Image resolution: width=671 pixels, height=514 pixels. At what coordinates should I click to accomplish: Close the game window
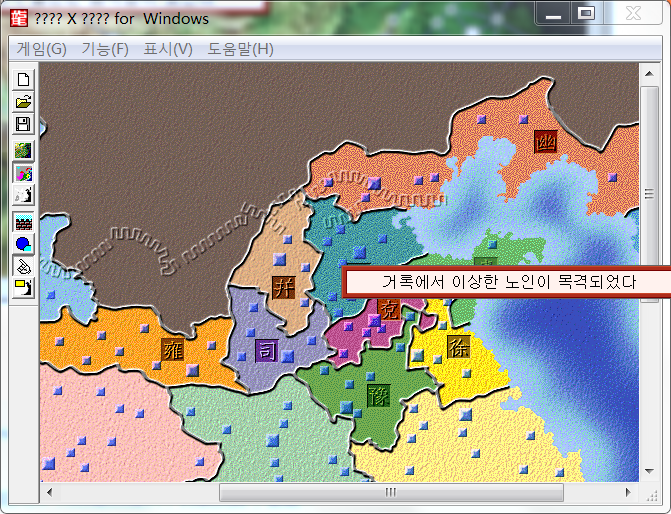633,14
